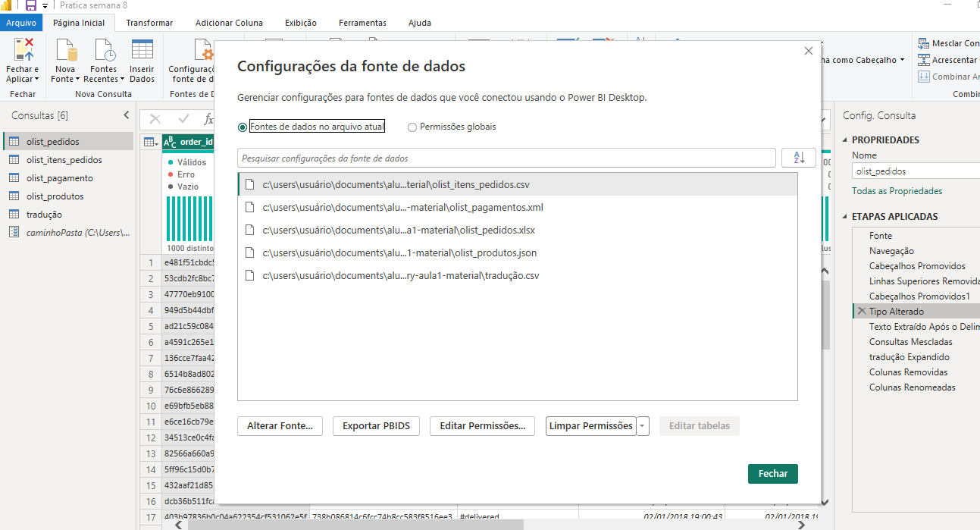Image resolution: width=980 pixels, height=530 pixels.
Task: Click the save icon in title bar
Action: tap(31, 5)
